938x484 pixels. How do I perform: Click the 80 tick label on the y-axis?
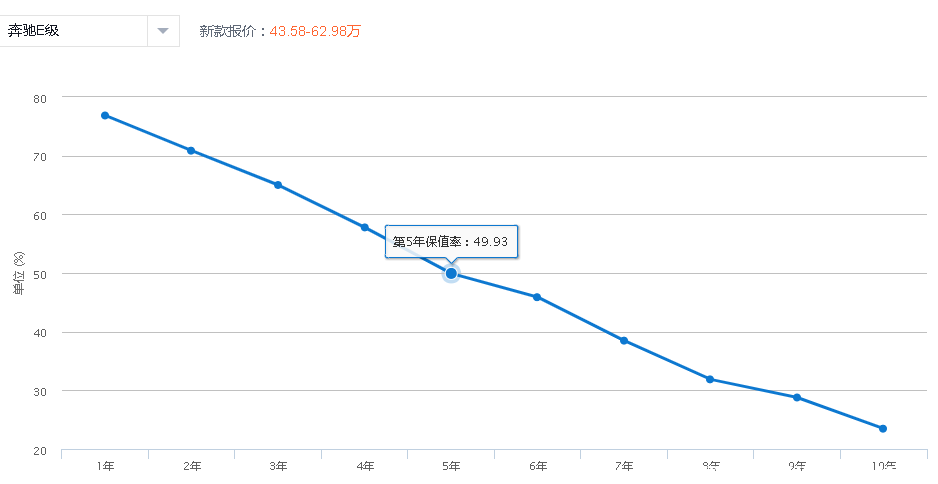click(40, 98)
